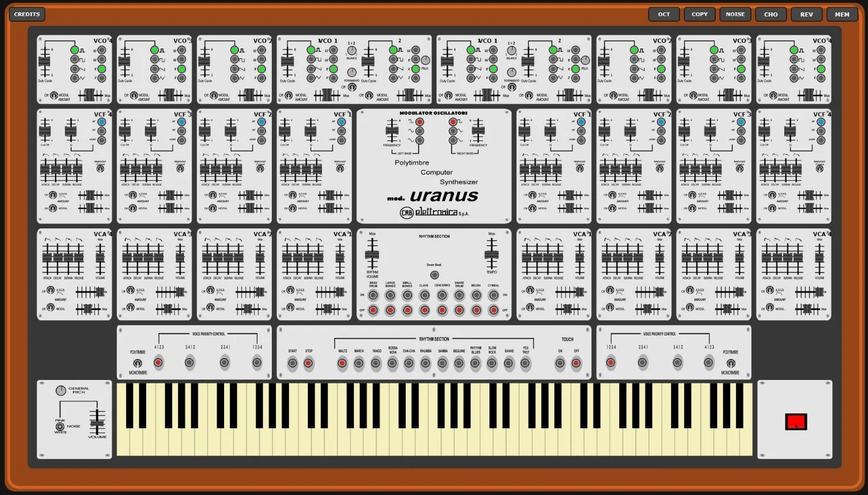Image resolution: width=868 pixels, height=495 pixels.
Task: Toggle A.D.S.R. switch on left VCA 4
Action: 51,290
